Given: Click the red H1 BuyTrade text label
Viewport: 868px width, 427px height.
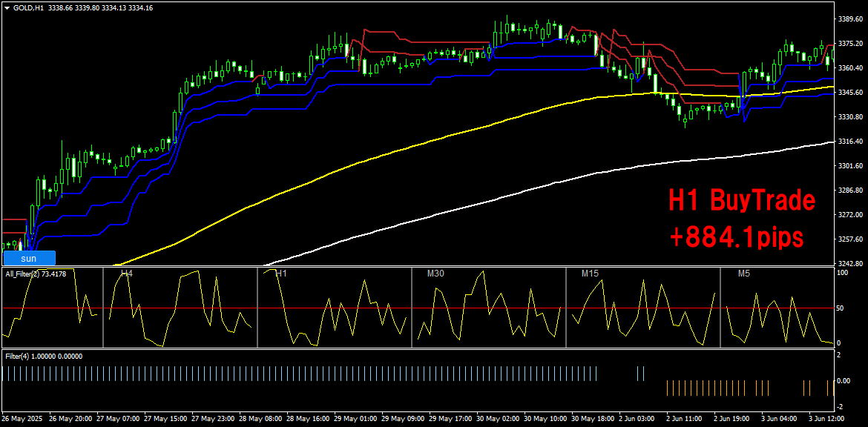Looking at the screenshot, I should coord(742,202).
